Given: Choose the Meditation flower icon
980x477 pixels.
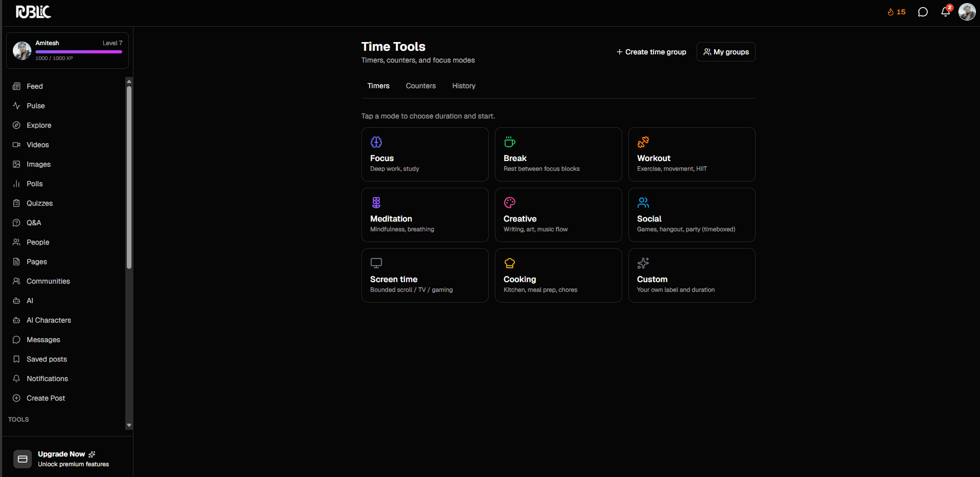Looking at the screenshot, I should click(376, 203).
